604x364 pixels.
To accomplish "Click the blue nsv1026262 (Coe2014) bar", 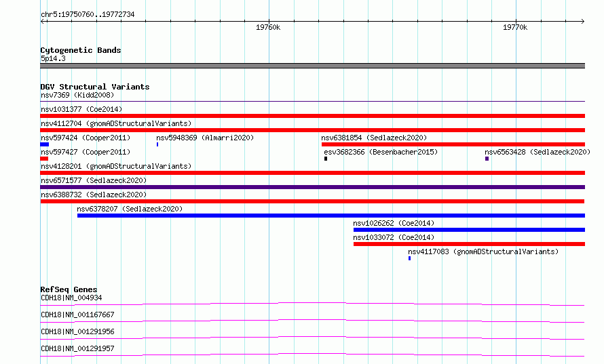I will click(469, 230).
